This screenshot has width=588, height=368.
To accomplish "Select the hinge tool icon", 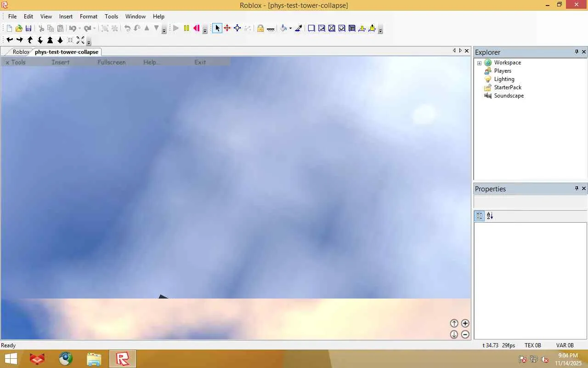I will click(362, 29).
